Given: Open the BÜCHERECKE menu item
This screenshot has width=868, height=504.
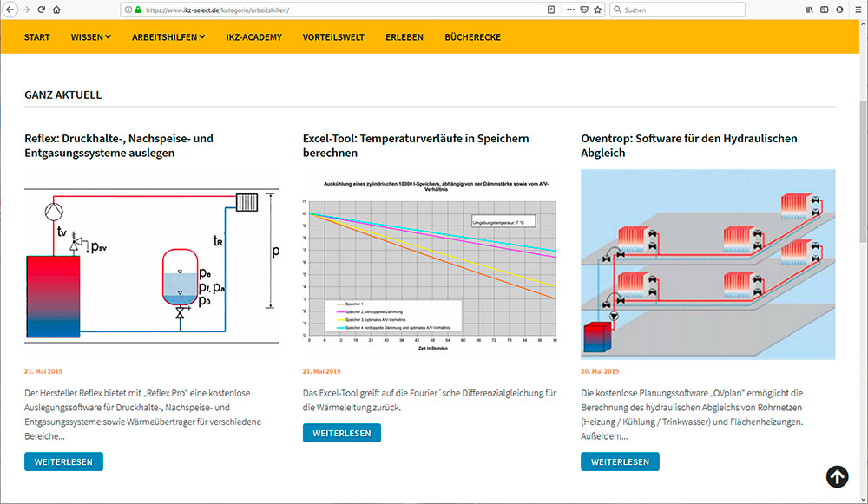Looking at the screenshot, I should click(472, 37).
